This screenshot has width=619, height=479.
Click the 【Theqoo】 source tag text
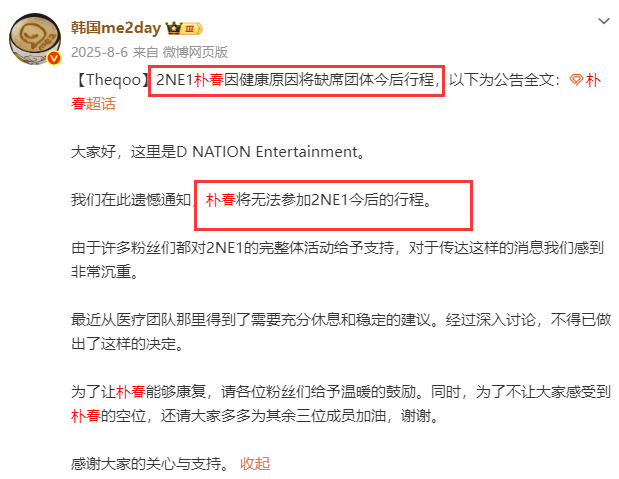tap(110, 80)
